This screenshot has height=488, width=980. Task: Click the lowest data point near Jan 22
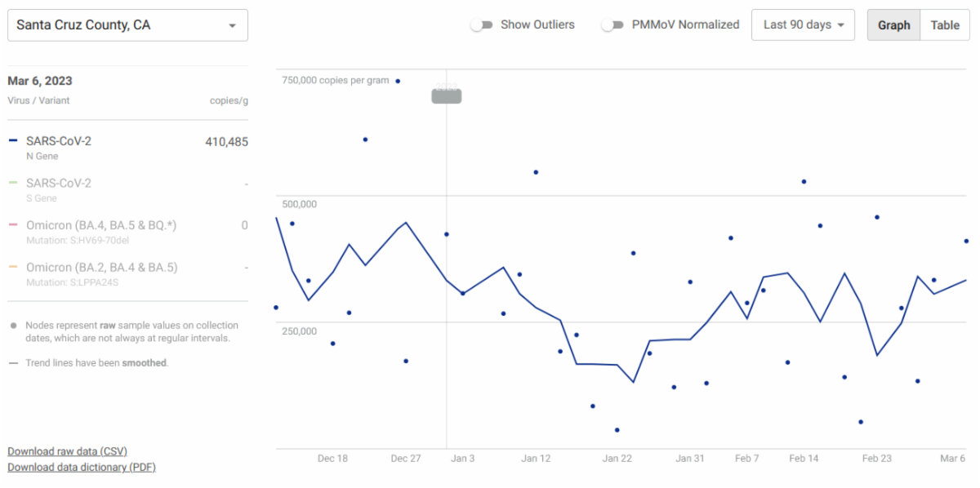(x=617, y=430)
